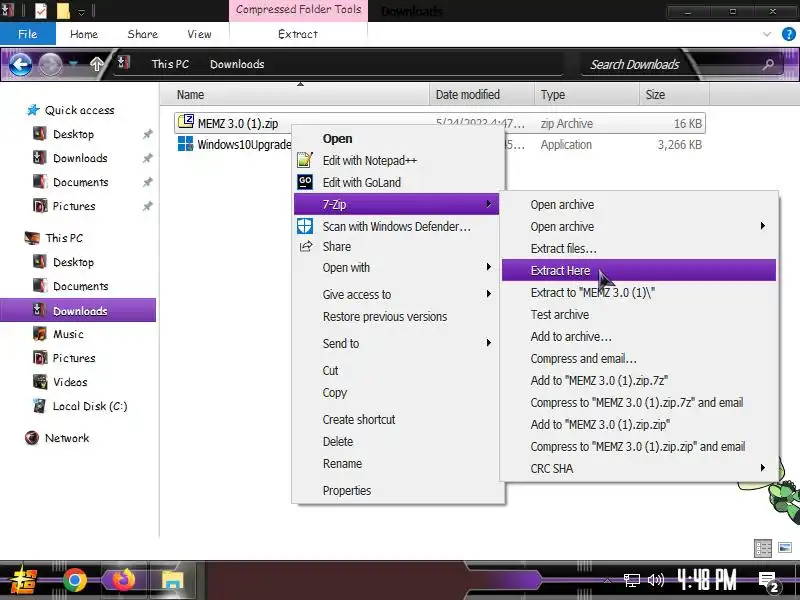The image size is (800, 600).
Task: Expand the Open with submenu arrow
Action: (488, 267)
